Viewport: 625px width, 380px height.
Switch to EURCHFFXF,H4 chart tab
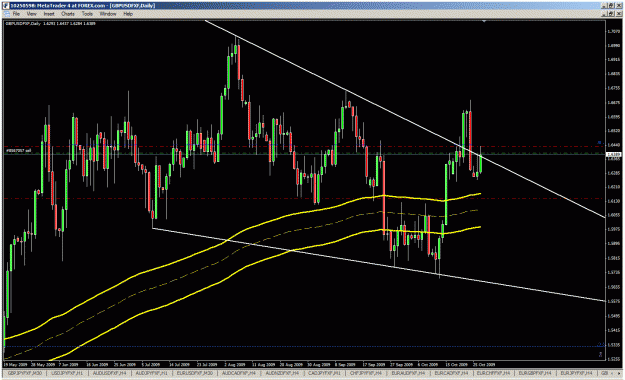coord(493,373)
